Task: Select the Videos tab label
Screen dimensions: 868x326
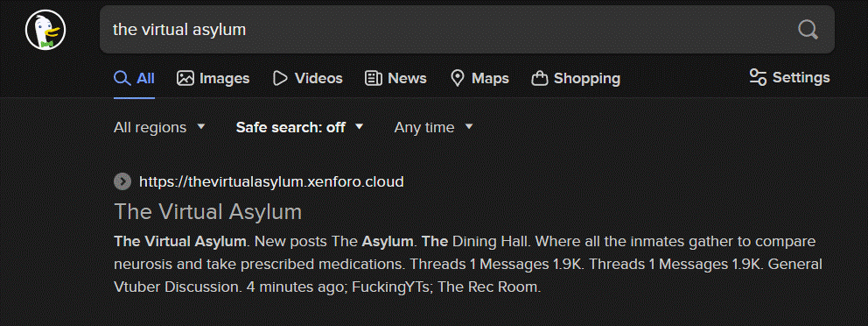Action: pyautogui.click(x=318, y=78)
